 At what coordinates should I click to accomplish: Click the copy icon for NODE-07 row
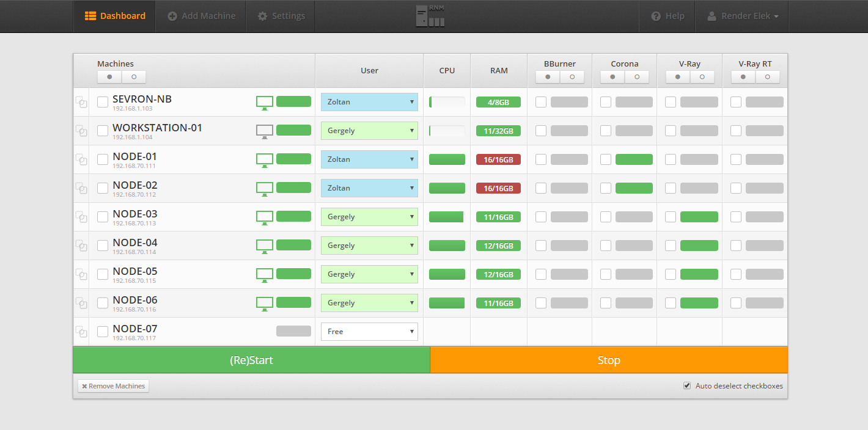point(81,332)
